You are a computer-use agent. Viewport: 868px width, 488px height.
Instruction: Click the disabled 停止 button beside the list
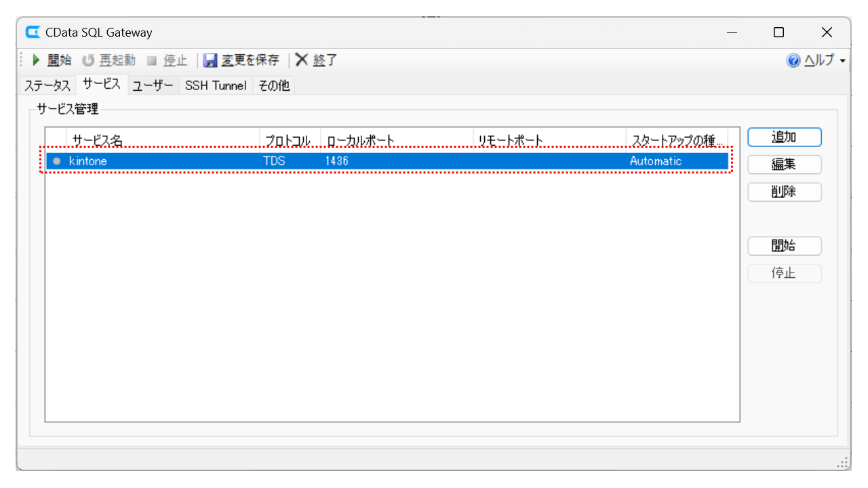tap(785, 274)
